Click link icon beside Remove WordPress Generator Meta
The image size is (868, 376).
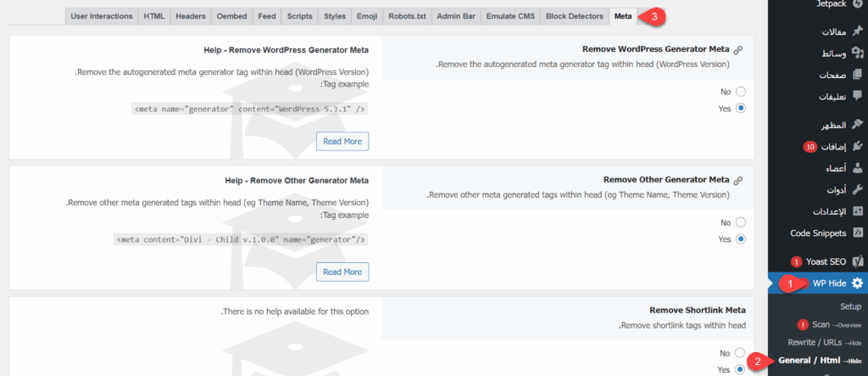(x=737, y=51)
